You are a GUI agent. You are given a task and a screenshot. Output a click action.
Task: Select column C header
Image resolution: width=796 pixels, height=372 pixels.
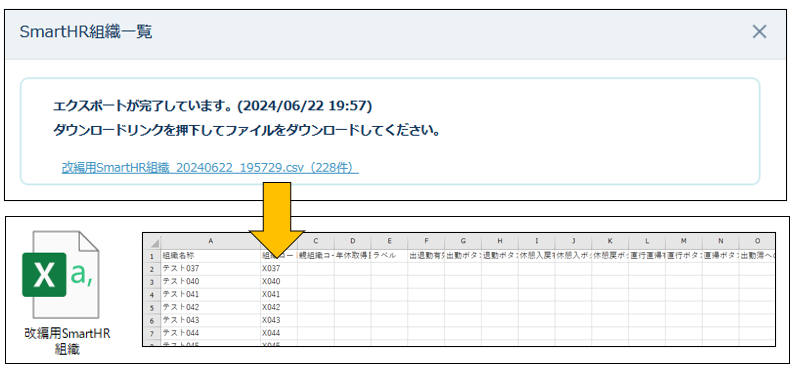tap(316, 242)
